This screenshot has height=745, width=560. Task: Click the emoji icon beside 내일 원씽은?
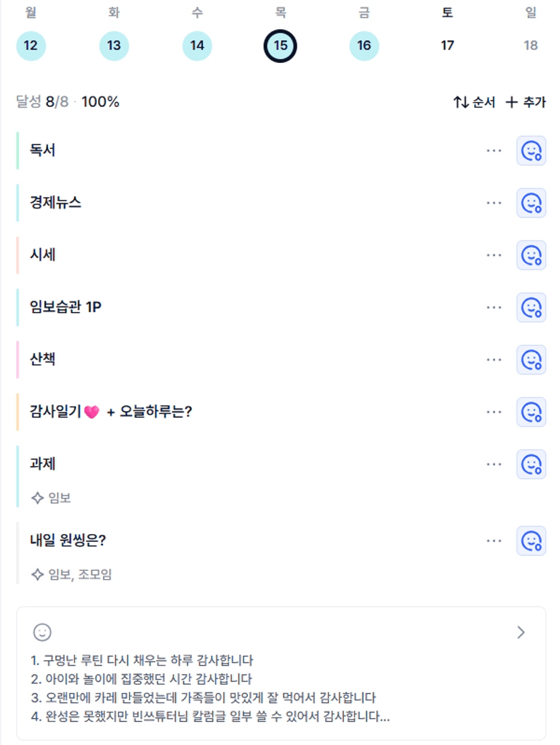531,540
